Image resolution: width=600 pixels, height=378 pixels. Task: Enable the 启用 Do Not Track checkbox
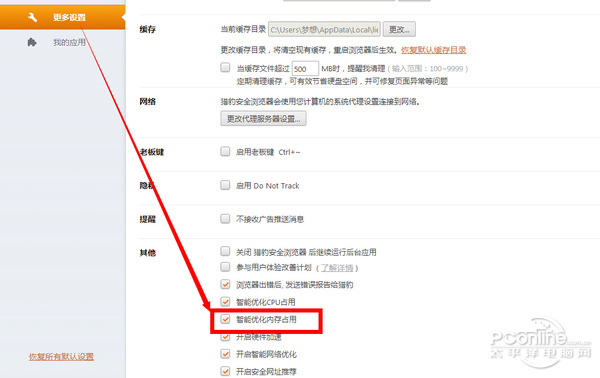pyautogui.click(x=225, y=185)
